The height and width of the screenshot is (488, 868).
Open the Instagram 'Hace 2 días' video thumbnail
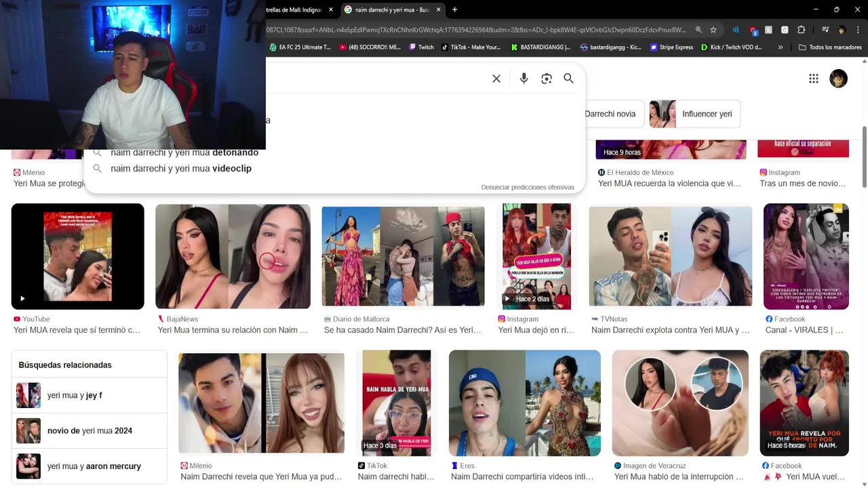(536, 256)
